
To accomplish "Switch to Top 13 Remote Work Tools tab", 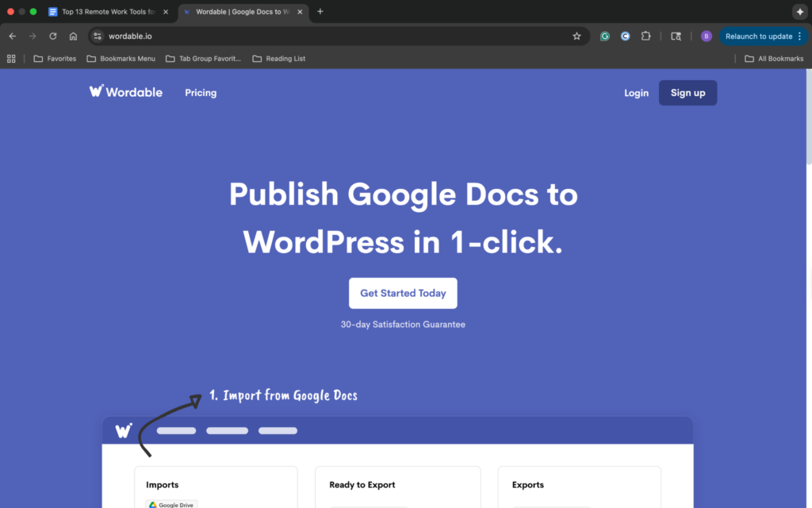I will pos(109,11).
